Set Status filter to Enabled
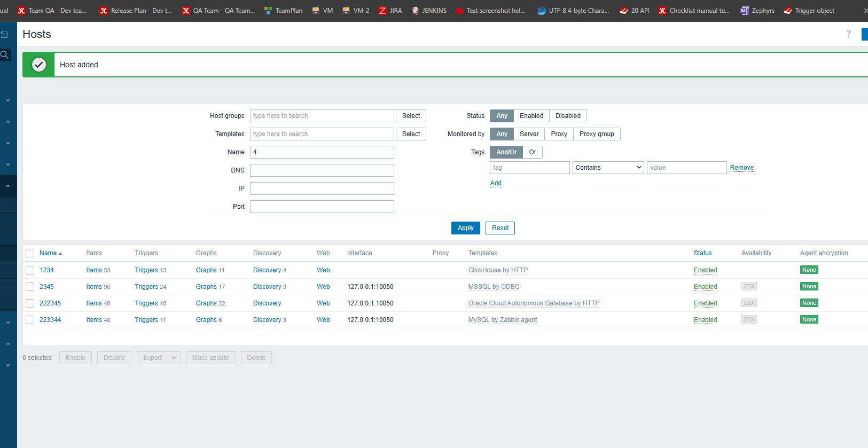The image size is (868, 448). click(531, 116)
